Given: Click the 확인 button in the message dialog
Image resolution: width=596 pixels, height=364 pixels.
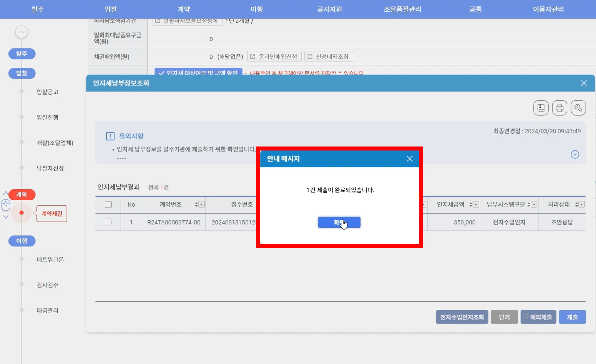Looking at the screenshot, I should tap(339, 222).
